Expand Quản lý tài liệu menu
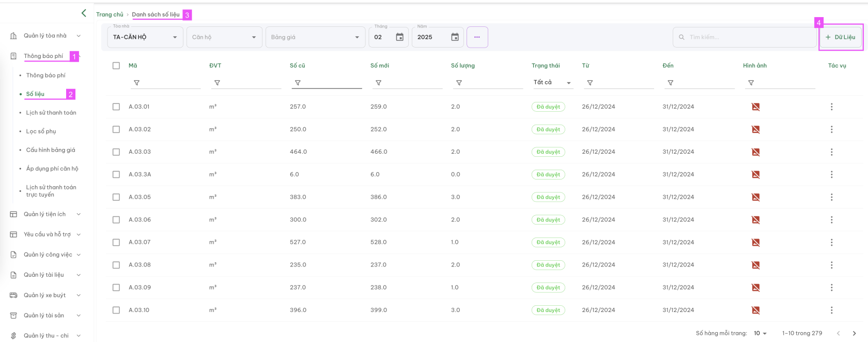The height and width of the screenshot is (342, 868). click(45, 275)
